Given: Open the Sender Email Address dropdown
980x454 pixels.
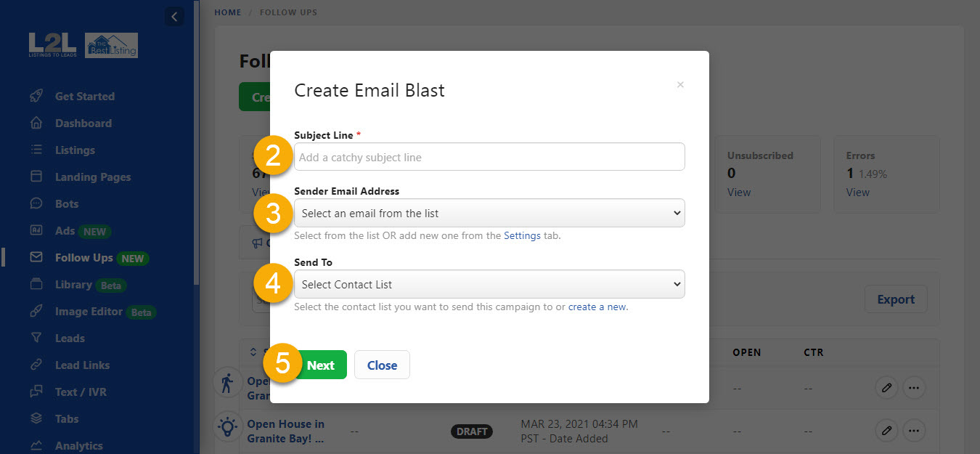Looking at the screenshot, I should [489, 213].
